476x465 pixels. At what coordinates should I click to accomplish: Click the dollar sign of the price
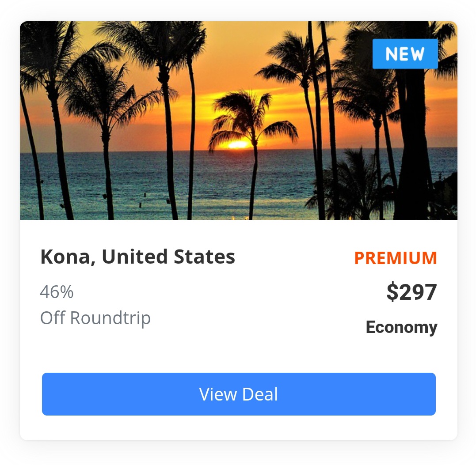coord(392,292)
